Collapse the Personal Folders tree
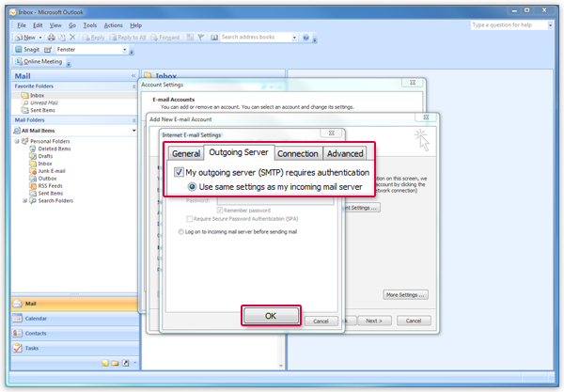 [x=17, y=141]
